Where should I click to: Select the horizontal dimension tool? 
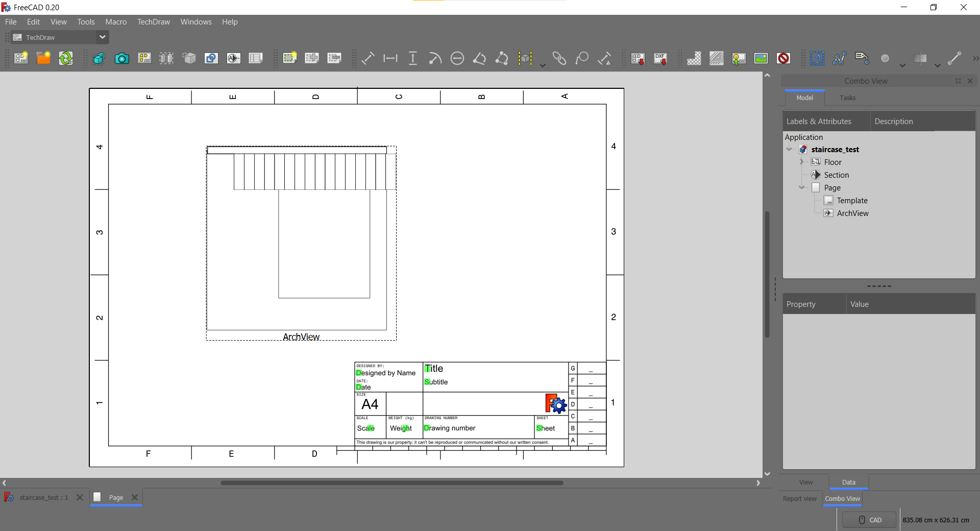pos(390,58)
